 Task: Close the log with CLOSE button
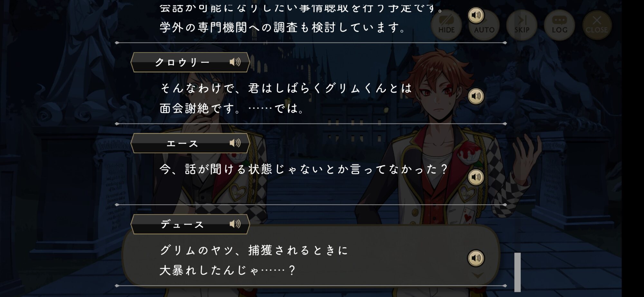(597, 25)
